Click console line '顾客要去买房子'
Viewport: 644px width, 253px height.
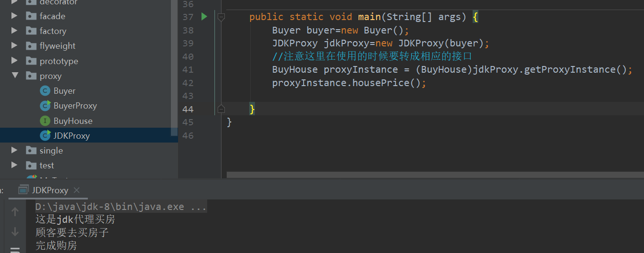pyautogui.click(x=72, y=232)
